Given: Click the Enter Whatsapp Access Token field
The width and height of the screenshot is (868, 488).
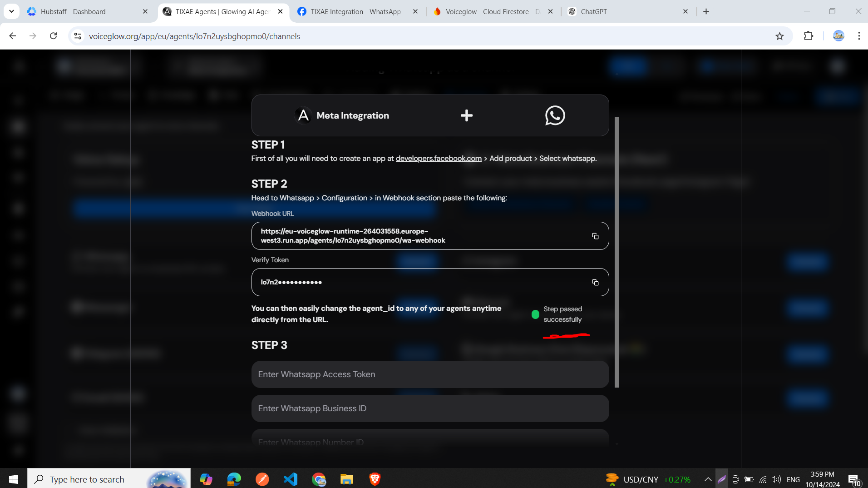Looking at the screenshot, I should (429, 374).
